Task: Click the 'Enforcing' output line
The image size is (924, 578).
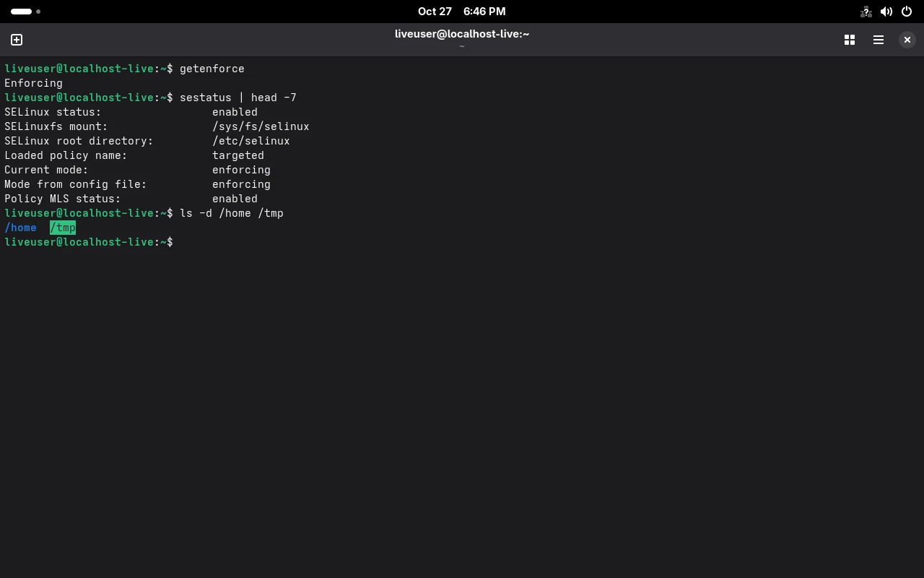Action: coord(33,83)
